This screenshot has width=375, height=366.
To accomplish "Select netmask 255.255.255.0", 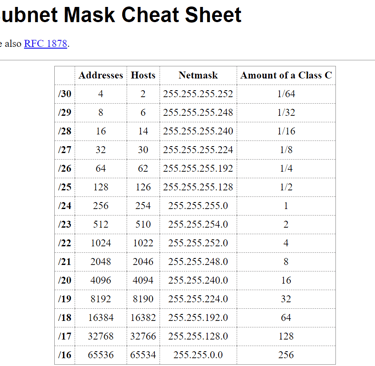I will (x=198, y=206).
